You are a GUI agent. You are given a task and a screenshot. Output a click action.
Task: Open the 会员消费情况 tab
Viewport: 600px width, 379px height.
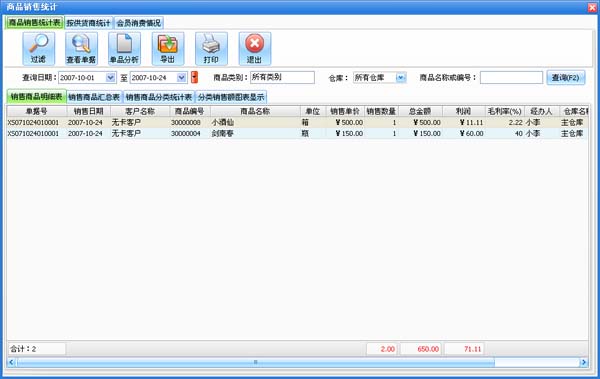click(139, 23)
